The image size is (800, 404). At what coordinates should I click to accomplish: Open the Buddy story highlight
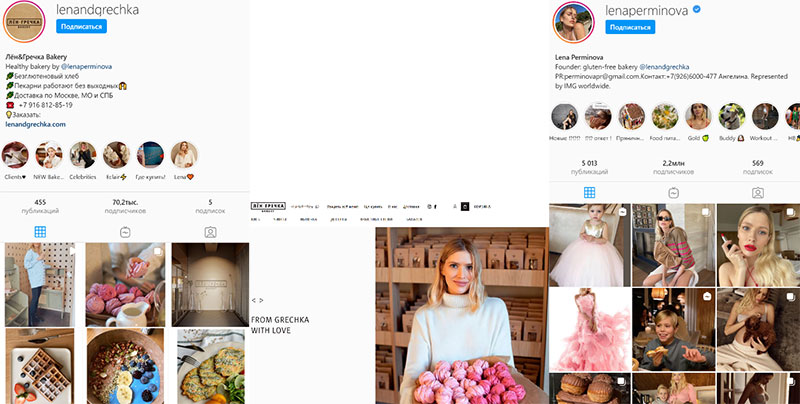coord(731,116)
